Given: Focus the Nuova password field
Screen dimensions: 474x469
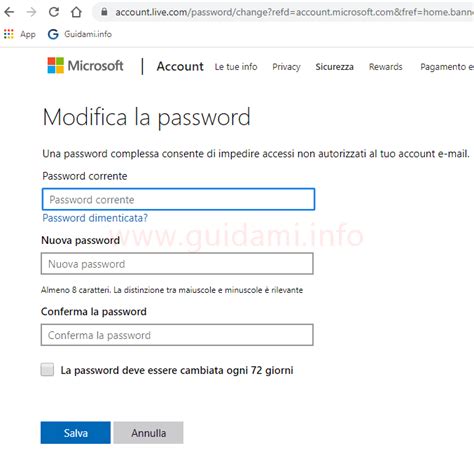Looking at the screenshot, I should pyautogui.click(x=177, y=264).
